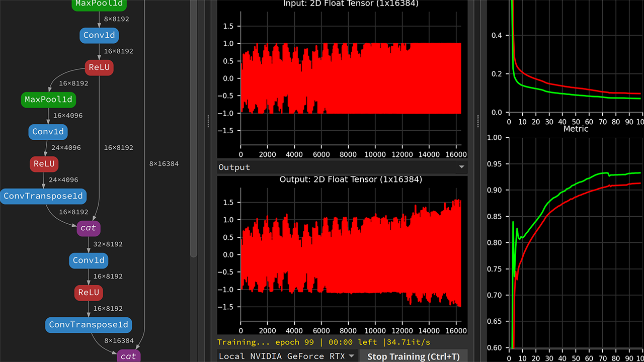Screen dimensions: 644x362
Task: Select the topmost MaxPool1d node
Action: point(99,5)
